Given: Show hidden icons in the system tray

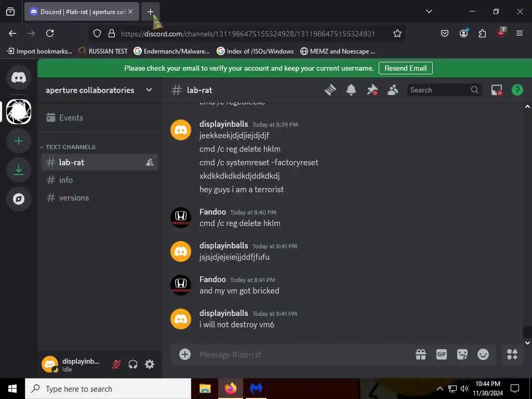Looking at the screenshot, I should [x=440, y=389].
